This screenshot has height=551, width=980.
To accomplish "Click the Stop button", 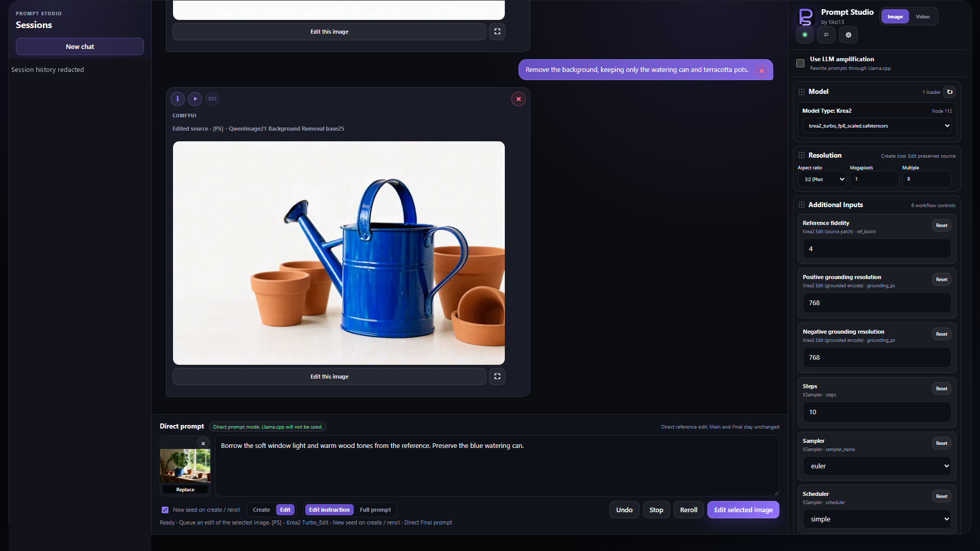I will coord(656,510).
